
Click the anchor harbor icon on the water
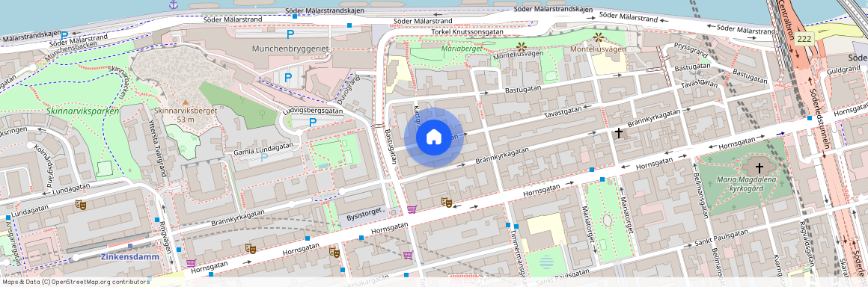pos(174,4)
